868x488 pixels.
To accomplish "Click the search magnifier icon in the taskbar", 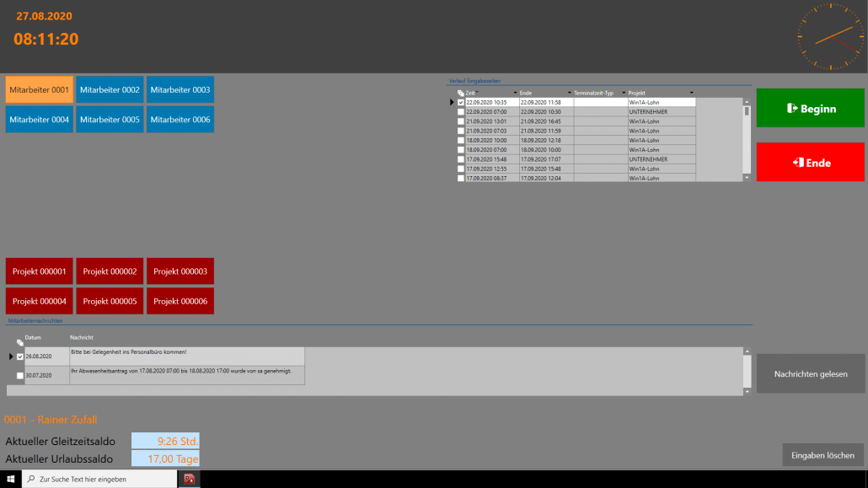I will (31, 479).
